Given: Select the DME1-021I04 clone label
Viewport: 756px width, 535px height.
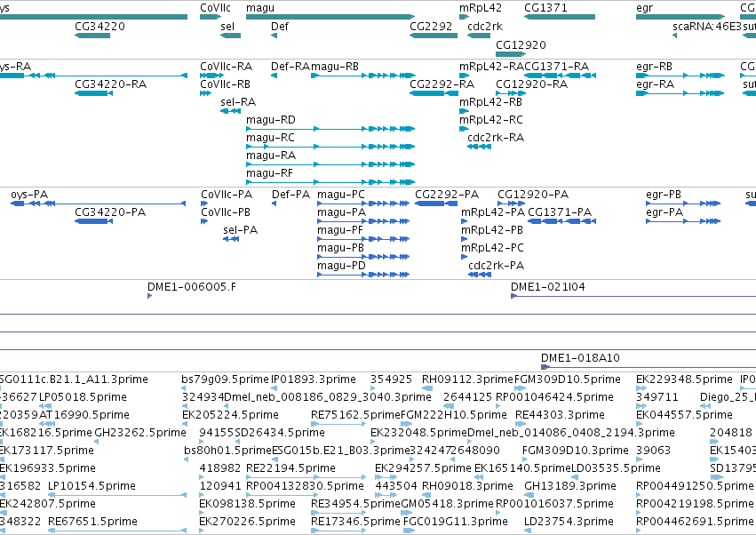Looking at the screenshot, I should pyautogui.click(x=548, y=288).
